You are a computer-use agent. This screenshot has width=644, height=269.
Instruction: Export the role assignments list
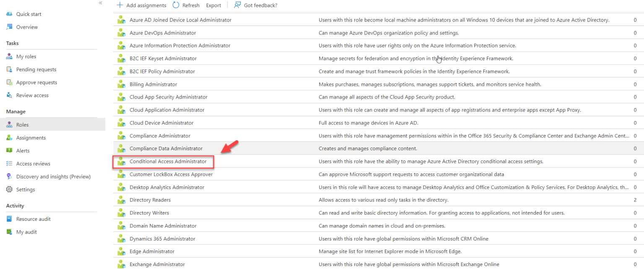[x=213, y=5]
